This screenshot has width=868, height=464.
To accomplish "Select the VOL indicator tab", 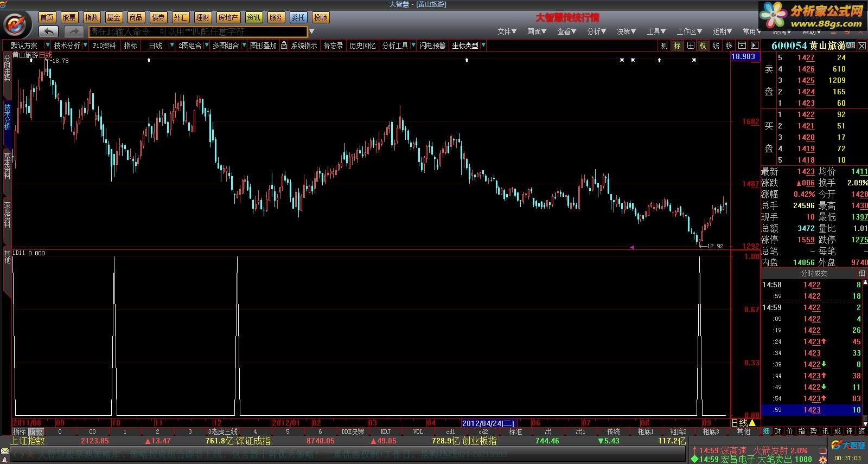I will click(418, 431).
